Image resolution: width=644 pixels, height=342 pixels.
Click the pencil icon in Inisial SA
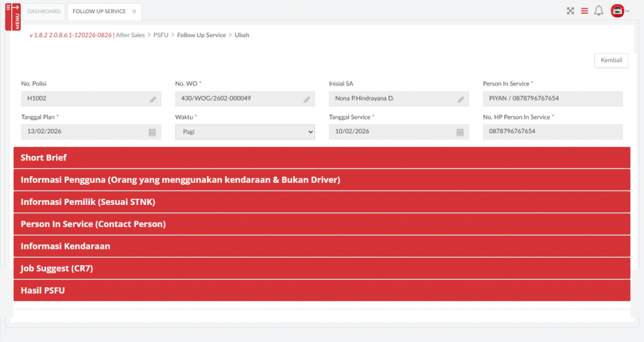461,99
